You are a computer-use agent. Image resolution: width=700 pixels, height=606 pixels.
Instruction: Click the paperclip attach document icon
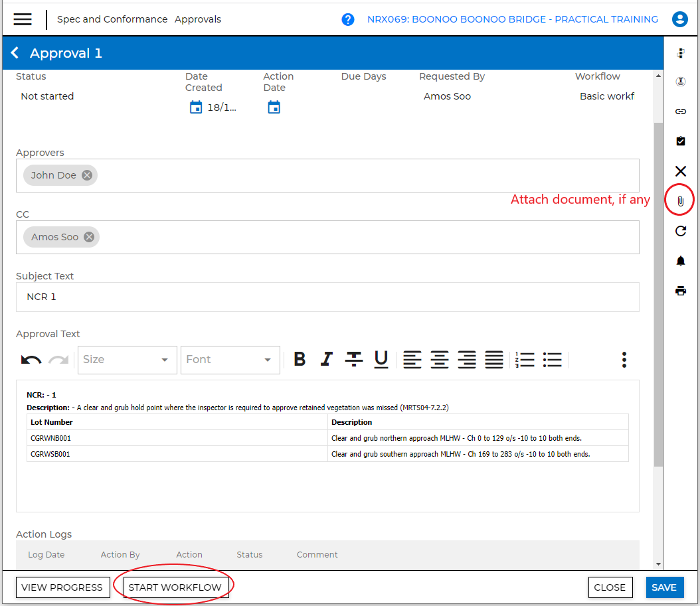coord(680,200)
